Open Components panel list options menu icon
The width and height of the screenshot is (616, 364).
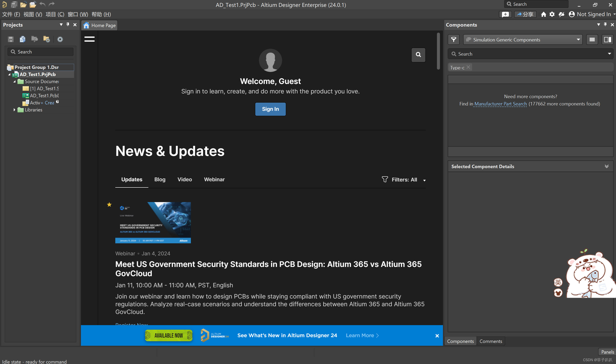coord(592,40)
